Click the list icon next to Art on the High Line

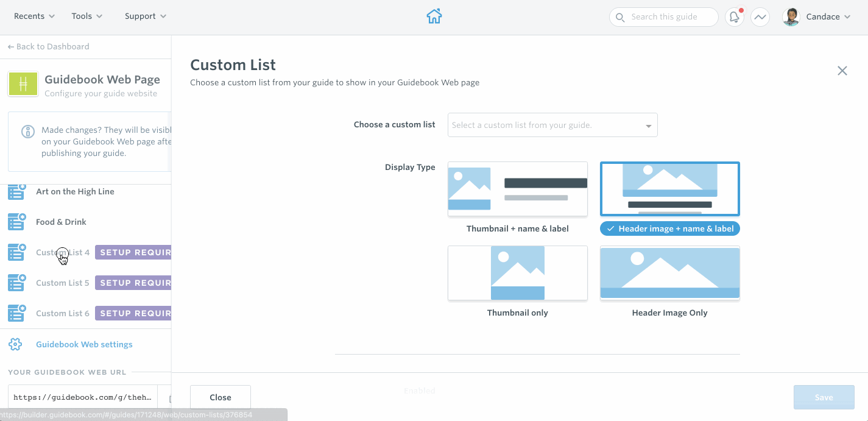pyautogui.click(x=16, y=191)
